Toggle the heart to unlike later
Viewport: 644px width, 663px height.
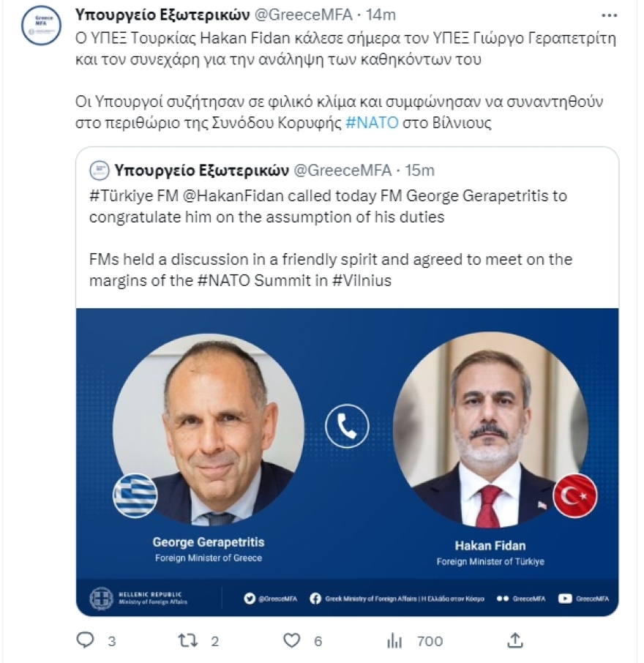coord(293,640)
